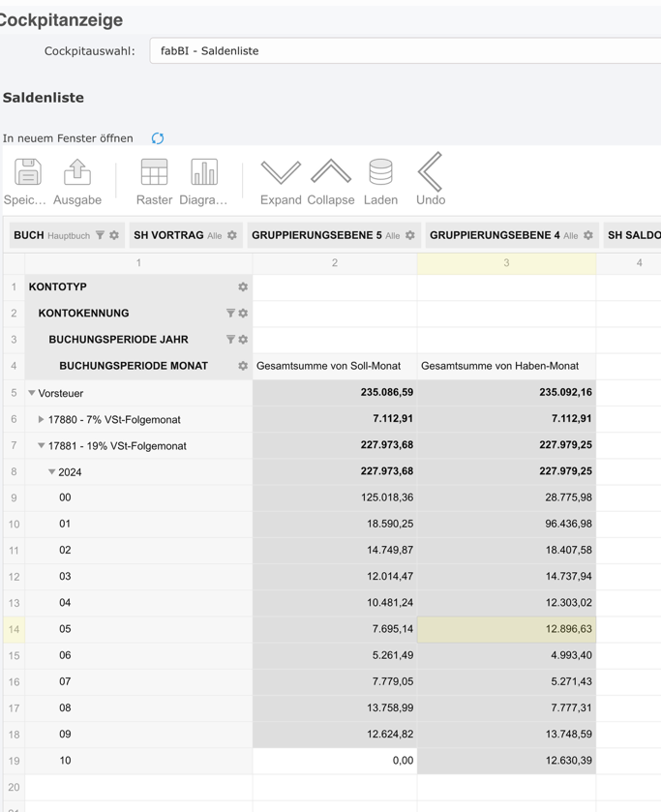The width and height of the screenshot is (661, 812).
Task: Collapse the 2024 group triangle
Action: (x=53, y=471)
